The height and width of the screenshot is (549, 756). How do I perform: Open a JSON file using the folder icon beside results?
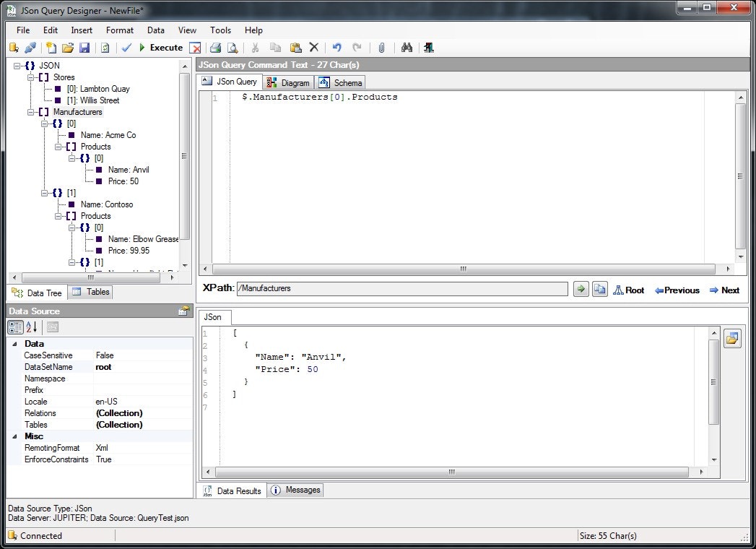(732, 338)
